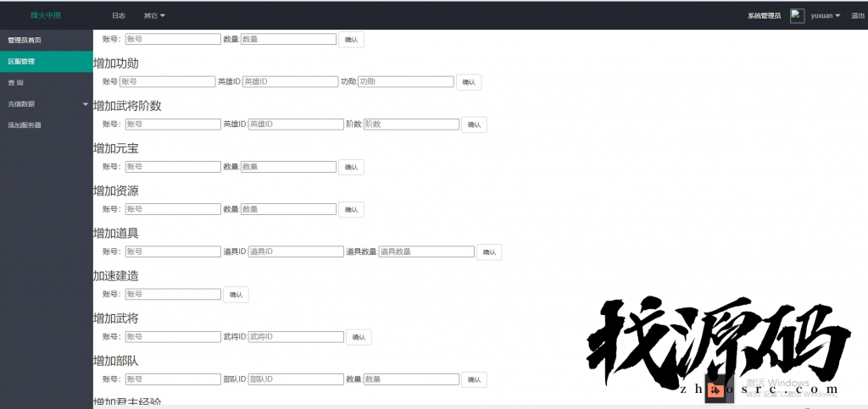Screen dimensions: 868x409
Task: Click 账号 field under 增加武将阶数
Action: click(x=173, y=124)
